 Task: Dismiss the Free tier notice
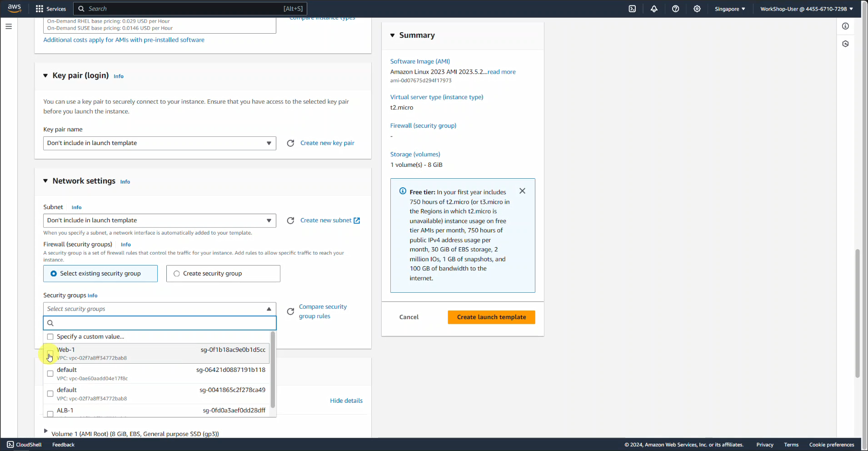click(x=522, y=191)
